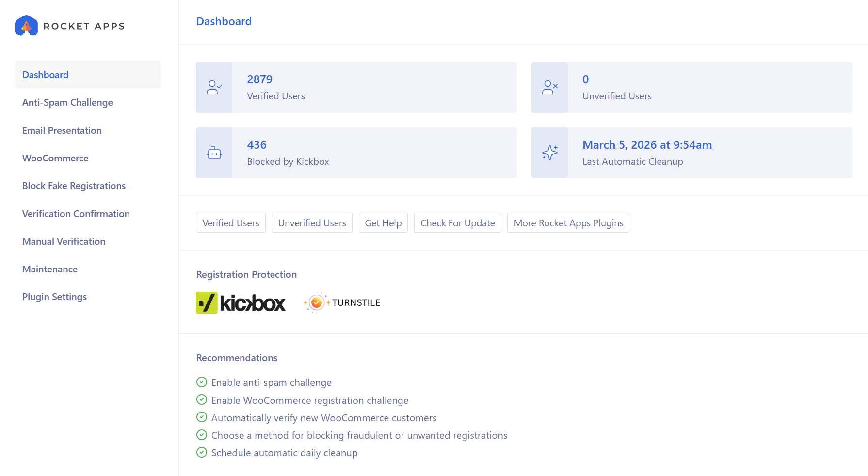The image size is (868, 476).
Task: Click the Get Help button
Action: [x=383, y=223]
